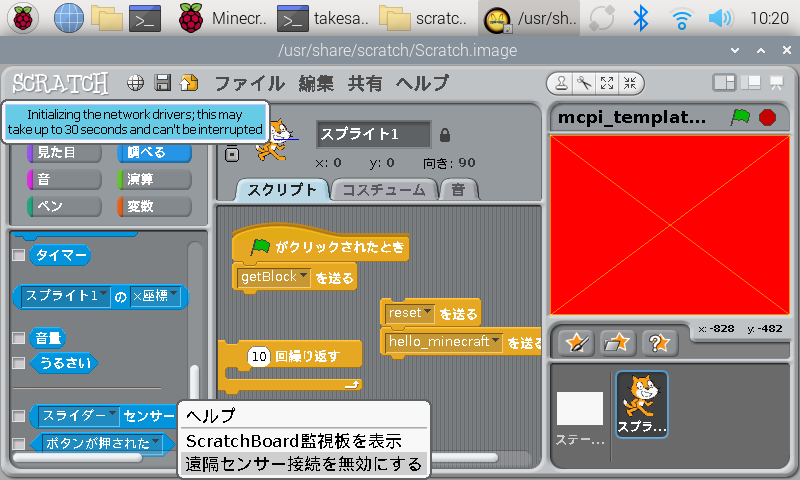The image size is (800, 480).
Task: Open the ファイル menu
Action: pyautogui.click(x=249, y=83)
